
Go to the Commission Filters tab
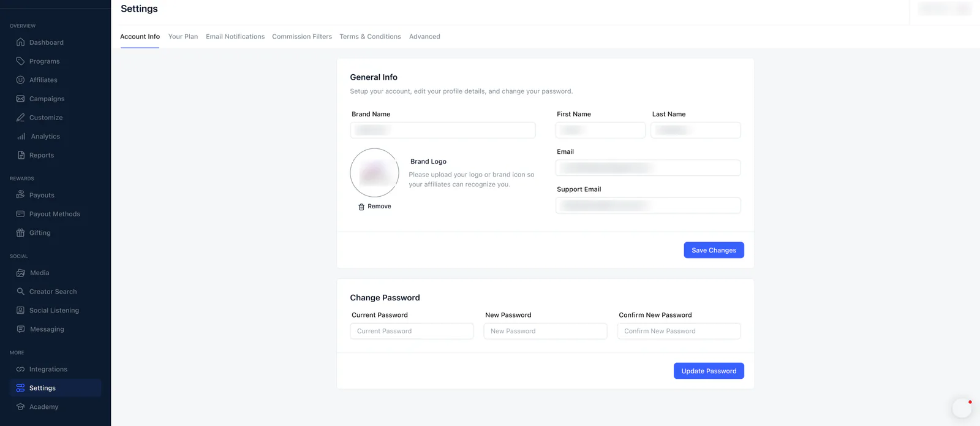tap(302, 37)
